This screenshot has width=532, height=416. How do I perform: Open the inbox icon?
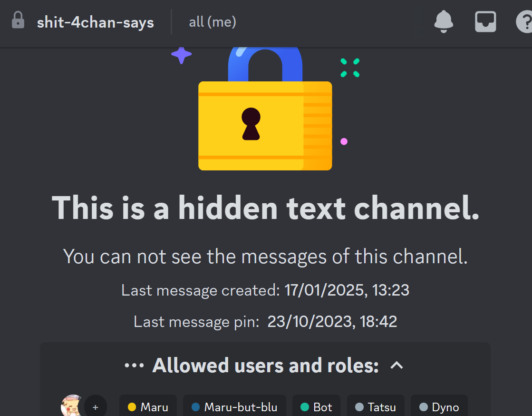pyautogui.click(x=485, y=22)
